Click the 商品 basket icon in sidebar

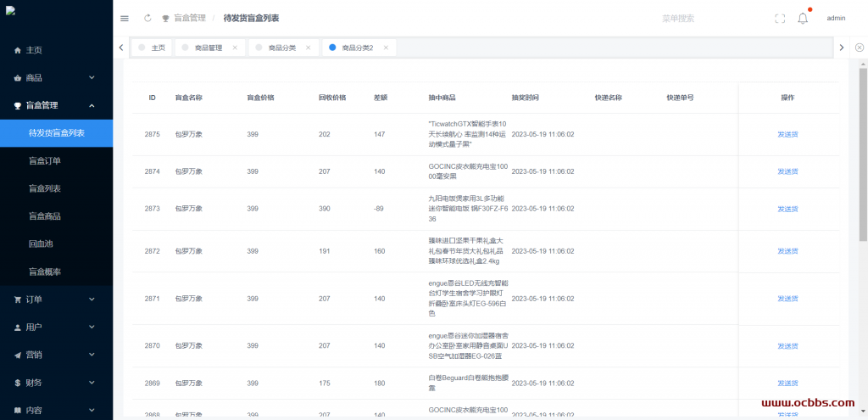17,78
